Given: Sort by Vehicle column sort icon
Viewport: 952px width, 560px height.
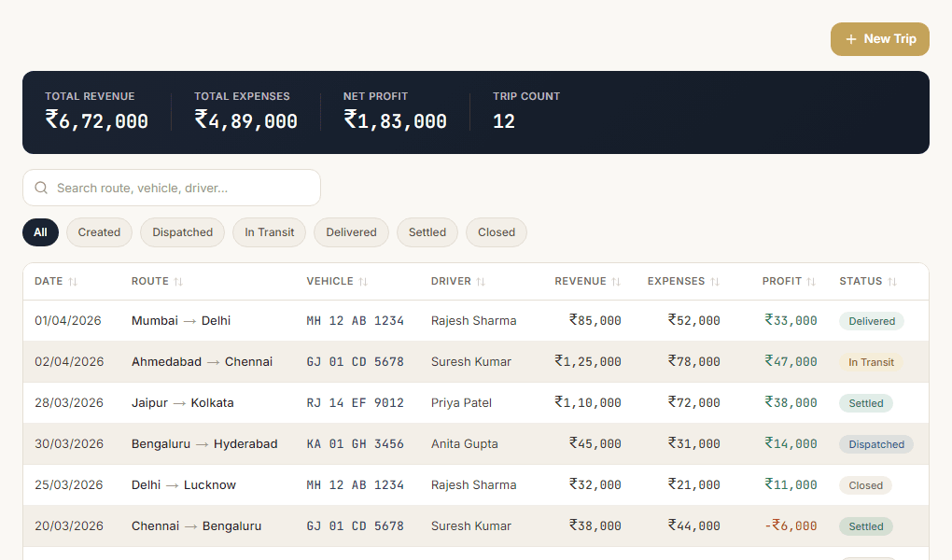Looking at the screenshot, I should (x=363, y=282).
